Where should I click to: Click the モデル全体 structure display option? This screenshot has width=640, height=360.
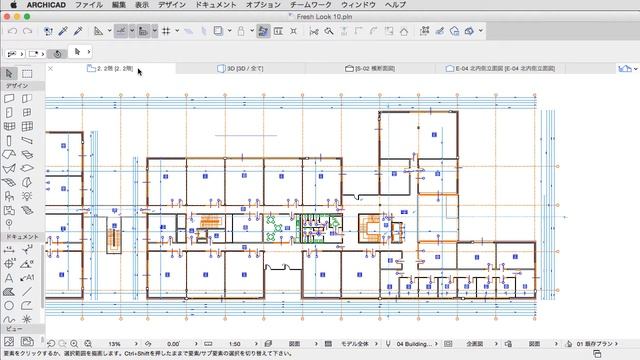[x=355, y=344]
